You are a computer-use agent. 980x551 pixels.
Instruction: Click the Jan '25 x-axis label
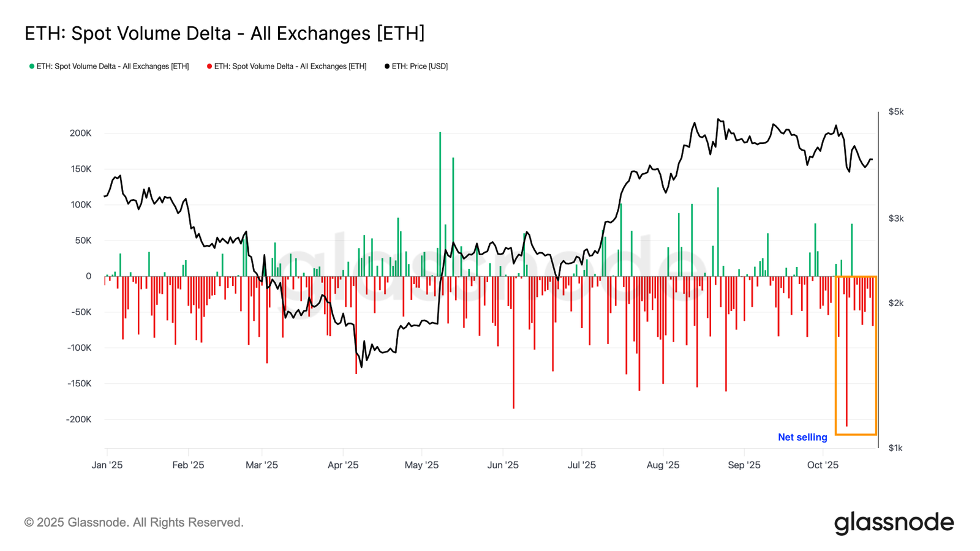click(x=107, y=465)
